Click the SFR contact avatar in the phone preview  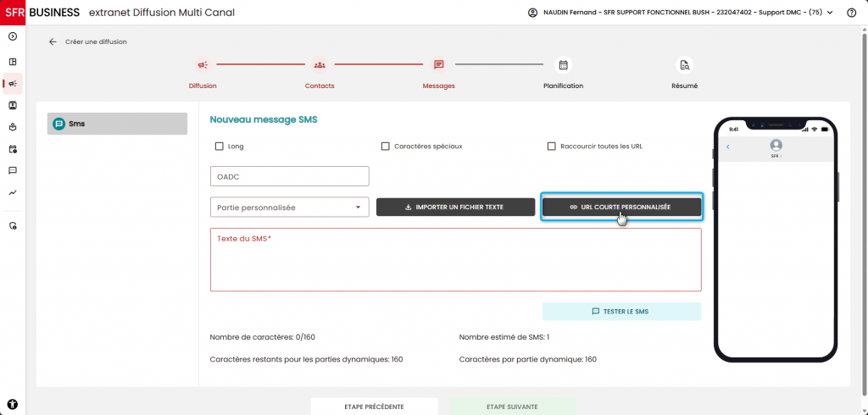coord(776,145)
